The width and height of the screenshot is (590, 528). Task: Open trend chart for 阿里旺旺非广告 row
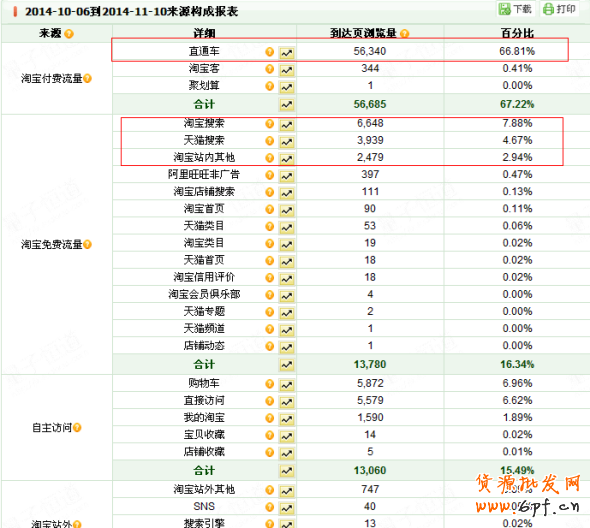point(287,176)
